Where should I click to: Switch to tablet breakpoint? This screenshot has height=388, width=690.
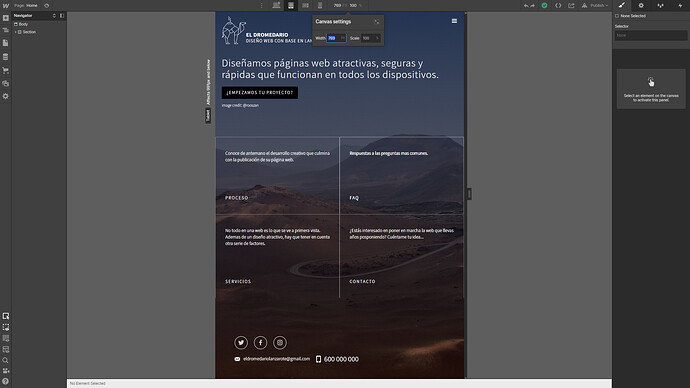[291, 5]
